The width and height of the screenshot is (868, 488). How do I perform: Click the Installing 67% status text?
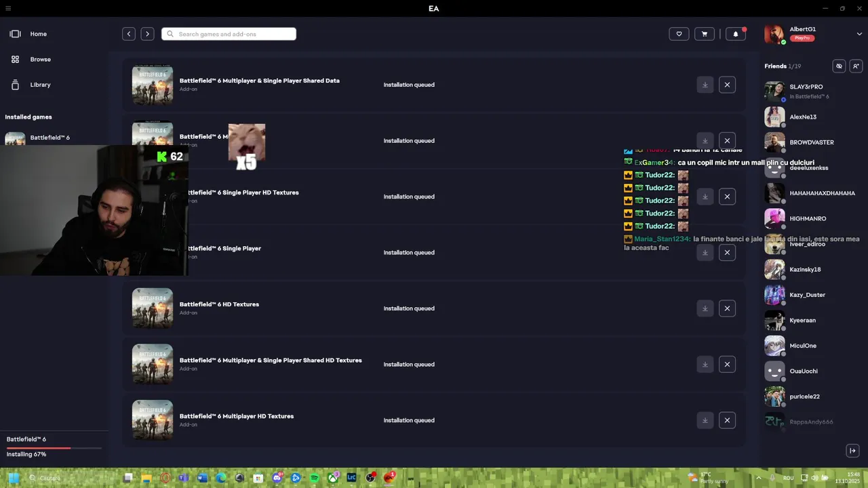(x=26, y=454)
